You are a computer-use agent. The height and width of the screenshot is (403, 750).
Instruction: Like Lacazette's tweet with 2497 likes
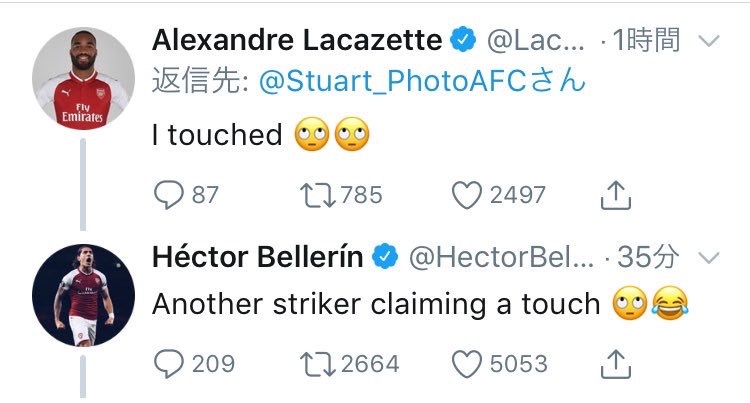click(465, 195)
